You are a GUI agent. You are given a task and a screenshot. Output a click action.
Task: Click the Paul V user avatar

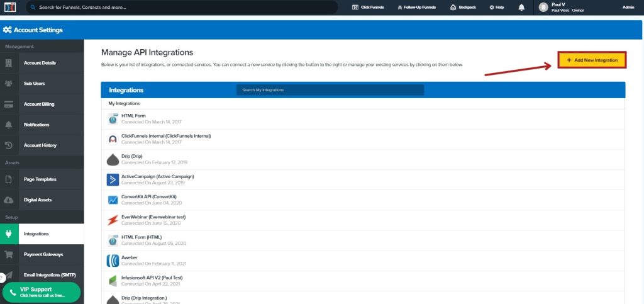point(543,8)
